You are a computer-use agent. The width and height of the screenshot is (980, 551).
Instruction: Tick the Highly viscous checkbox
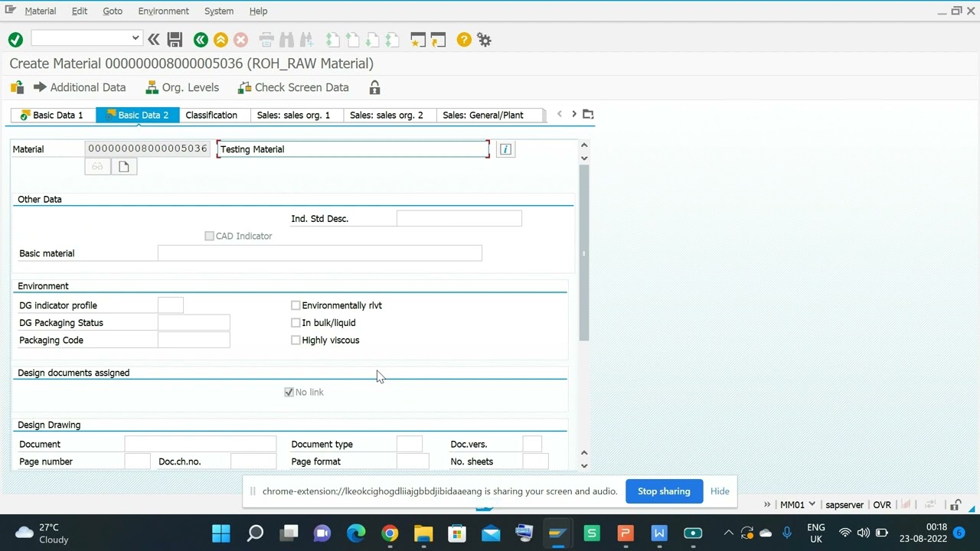tap(296, 341)
